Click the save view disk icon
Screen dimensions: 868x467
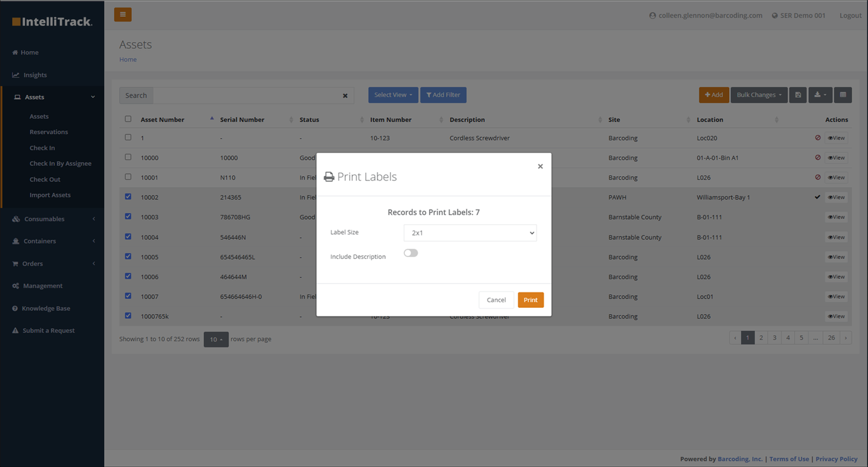(798, 95)
